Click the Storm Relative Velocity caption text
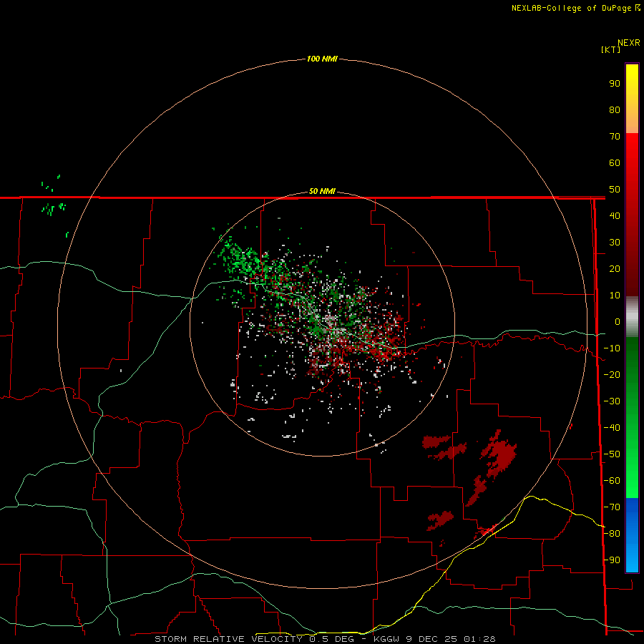 [325, 639]
